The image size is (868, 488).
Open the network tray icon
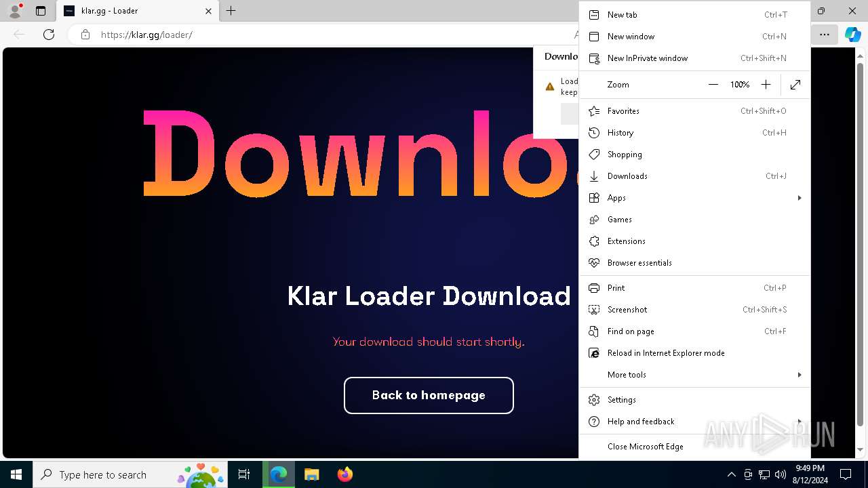[764, 474]
